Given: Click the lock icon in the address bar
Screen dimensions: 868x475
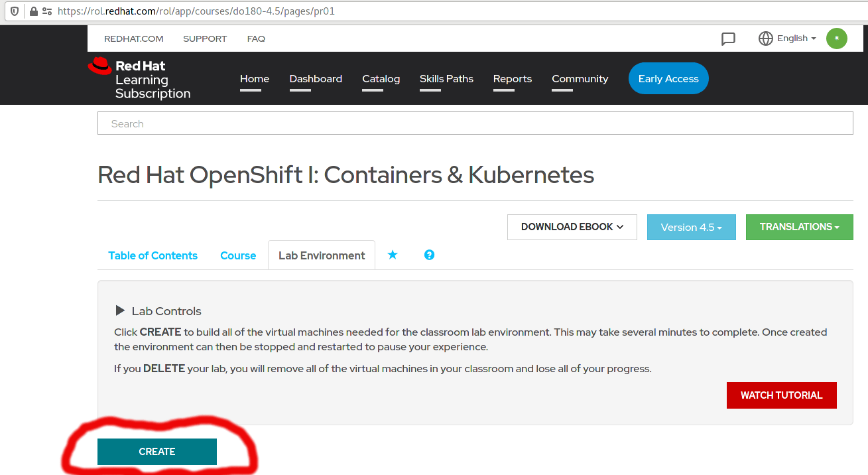Looking at the screenshot, I should (33, 11).
